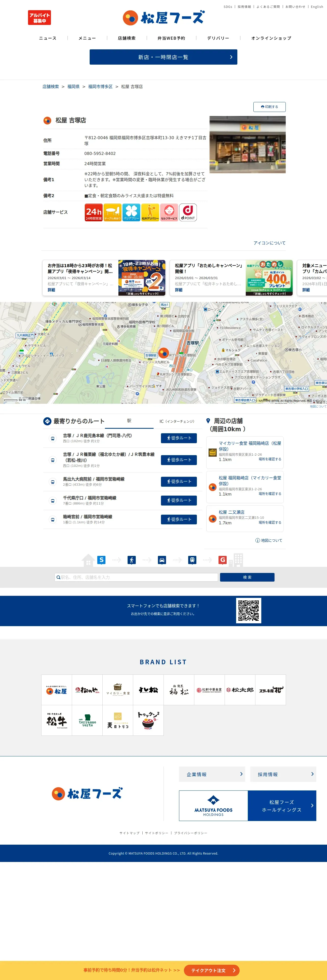Select the G goal route icon
Viewport: 327px width, 980px height.
point(223,560)
